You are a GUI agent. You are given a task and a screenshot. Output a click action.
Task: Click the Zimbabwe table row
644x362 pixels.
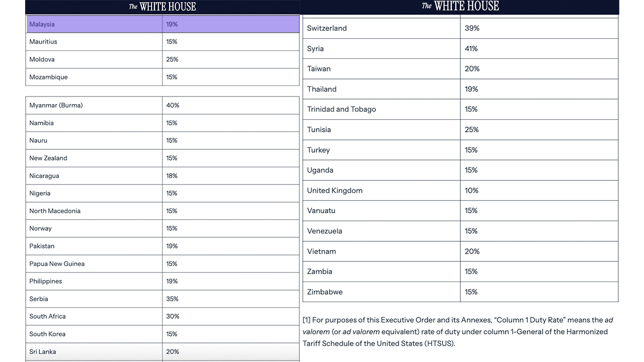(460, 292)
